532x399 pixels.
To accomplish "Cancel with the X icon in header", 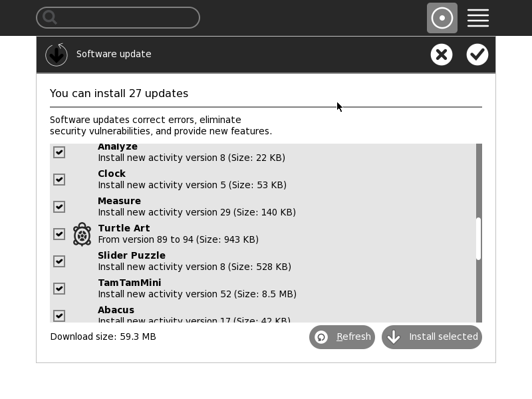I will 442,55.
